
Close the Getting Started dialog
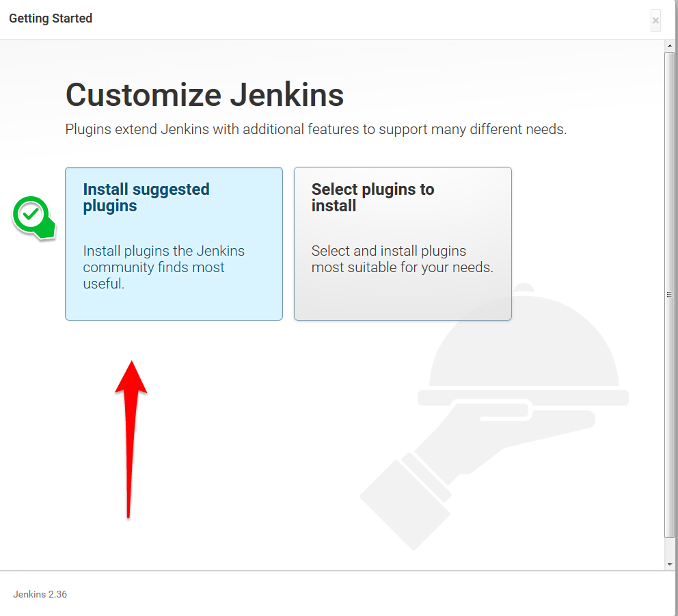pyautogui.click(x=655, y=21)
